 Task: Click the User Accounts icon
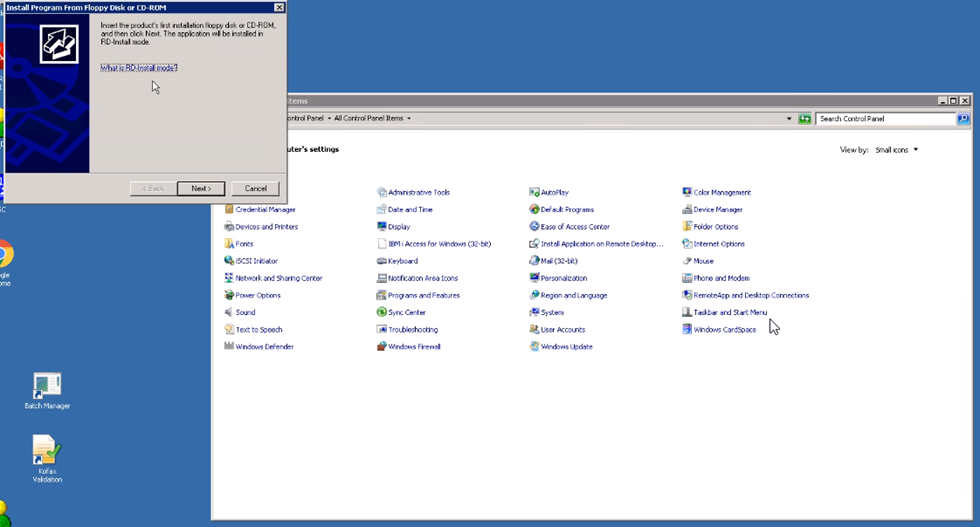coord(535,330)
